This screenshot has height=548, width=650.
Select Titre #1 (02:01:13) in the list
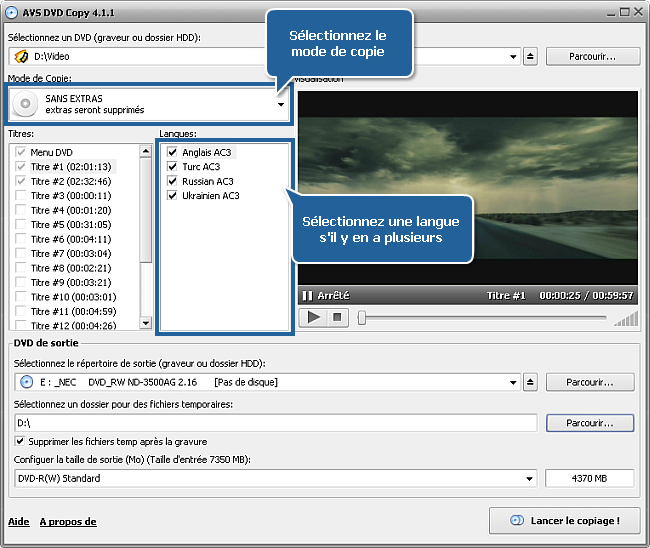(x=71, y=167)
